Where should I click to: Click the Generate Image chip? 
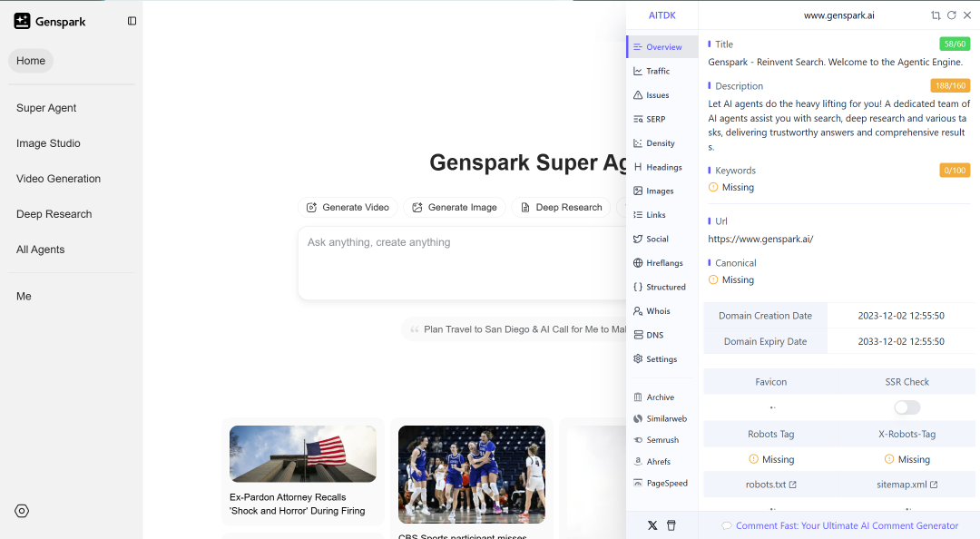[x=455, y=207]
